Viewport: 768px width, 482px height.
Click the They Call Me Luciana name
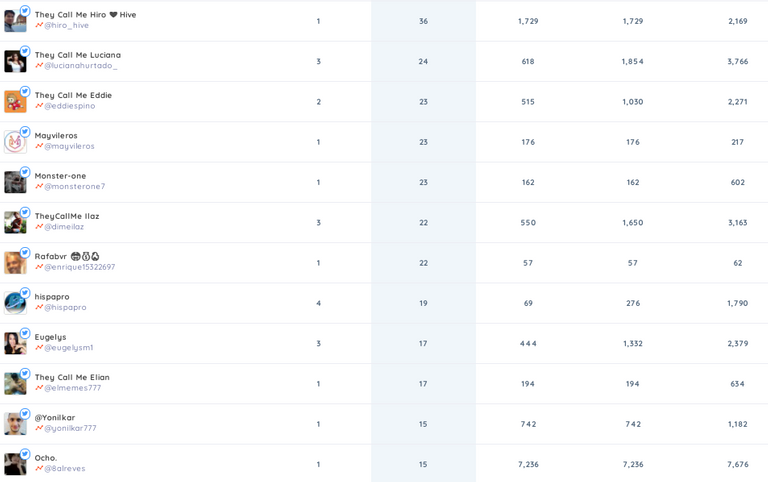78,55
